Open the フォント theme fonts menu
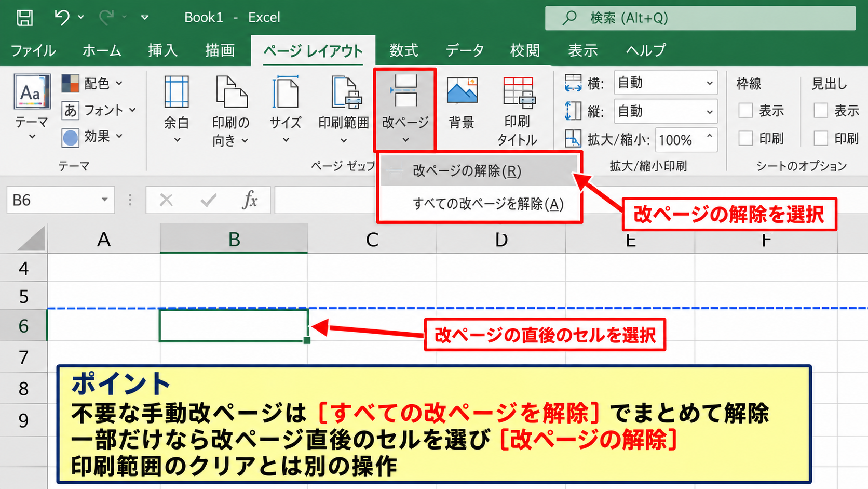The image size is (868, 489). point(99,110)
